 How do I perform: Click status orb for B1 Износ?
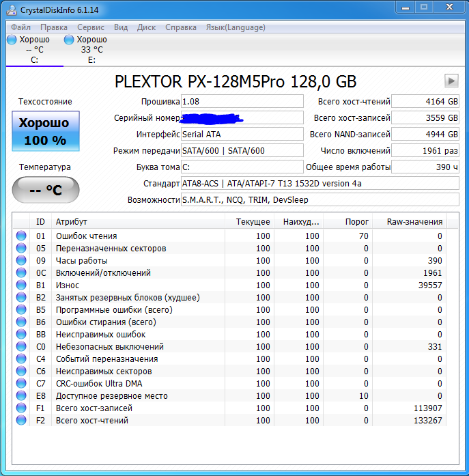21,285
